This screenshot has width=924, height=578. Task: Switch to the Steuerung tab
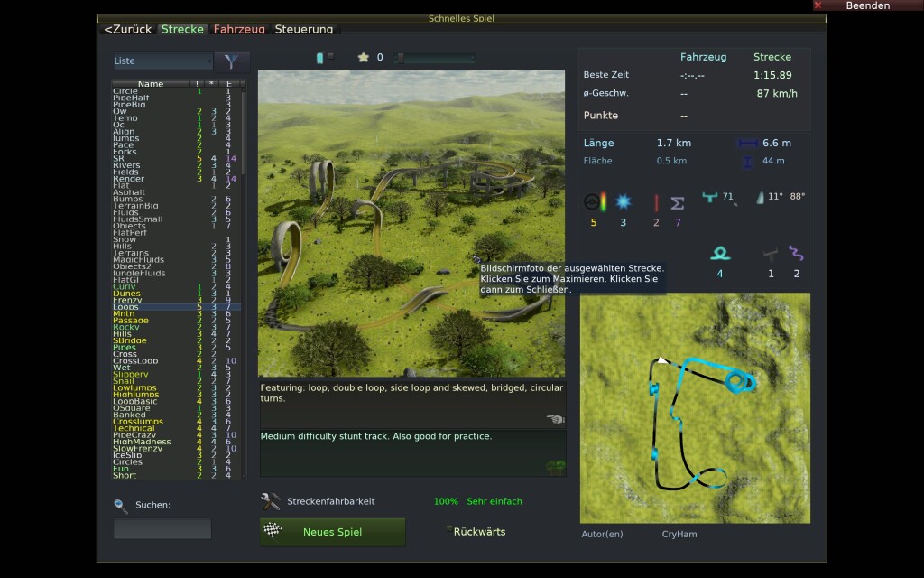304,29
